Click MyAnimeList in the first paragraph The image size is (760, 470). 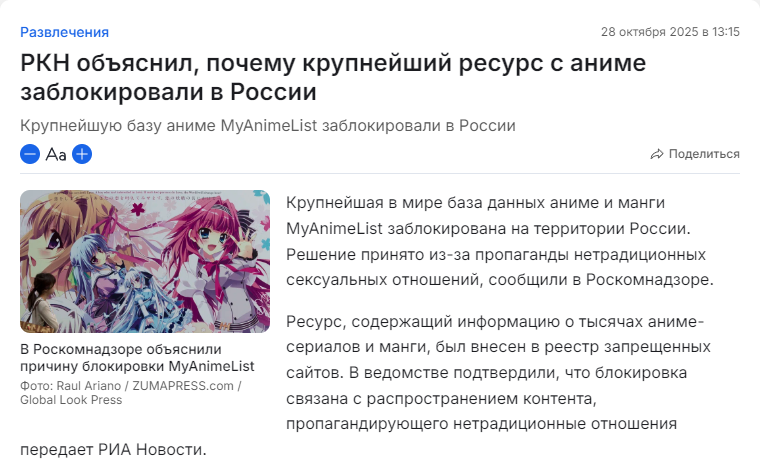coord(334,228)
